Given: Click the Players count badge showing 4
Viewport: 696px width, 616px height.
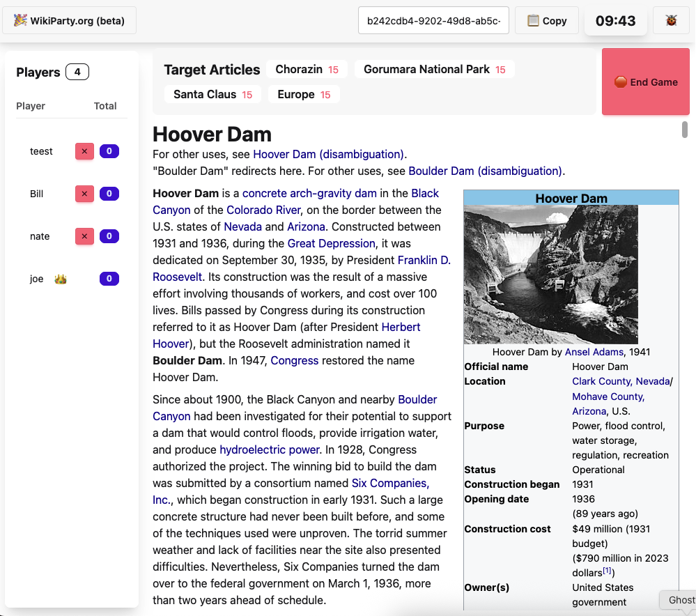Looking at the screenshot, I should pos(77,71).
